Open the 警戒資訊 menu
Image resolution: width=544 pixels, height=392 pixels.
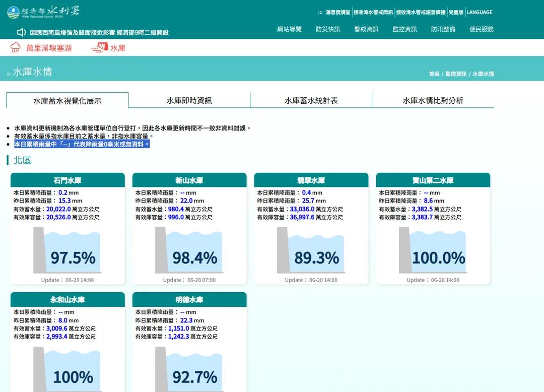[366, 29]
